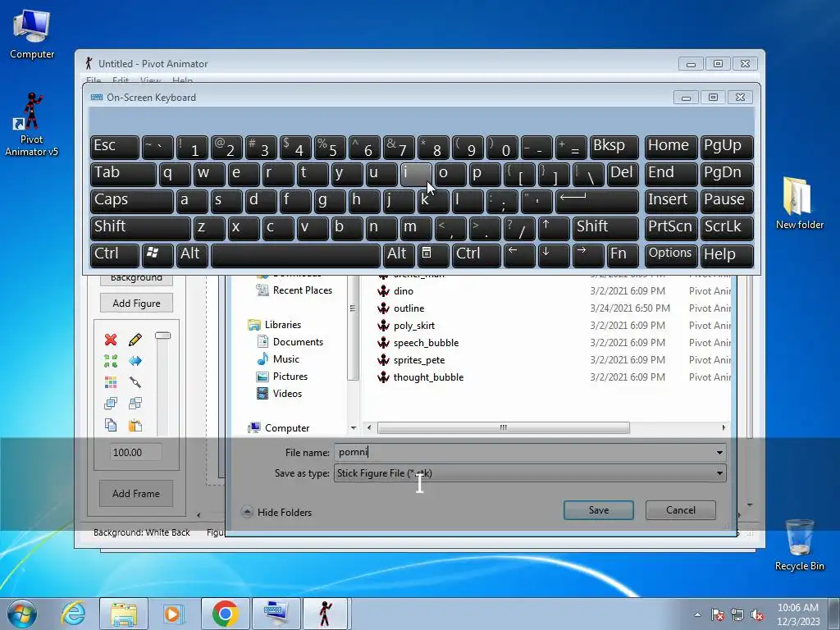Tap the Bksp key on On-Screen Keyboard
Viewport: 840px width, 630px height.
(614, 147)
